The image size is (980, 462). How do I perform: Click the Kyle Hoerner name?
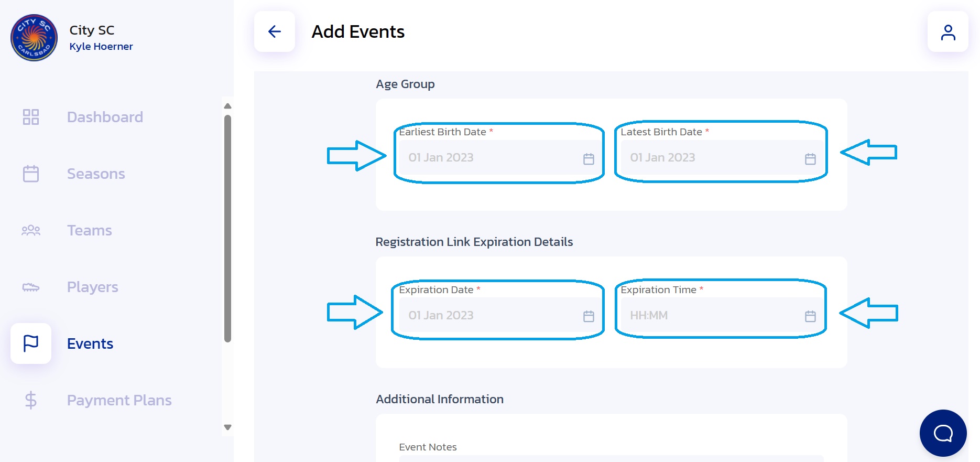click(x=101, y=46)
